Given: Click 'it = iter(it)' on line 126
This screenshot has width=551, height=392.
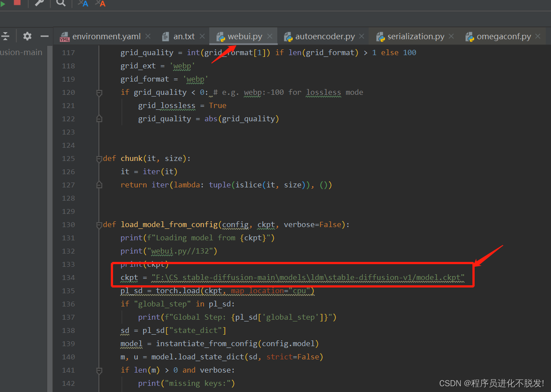Looking at the screenshot, I should [149, 172].
